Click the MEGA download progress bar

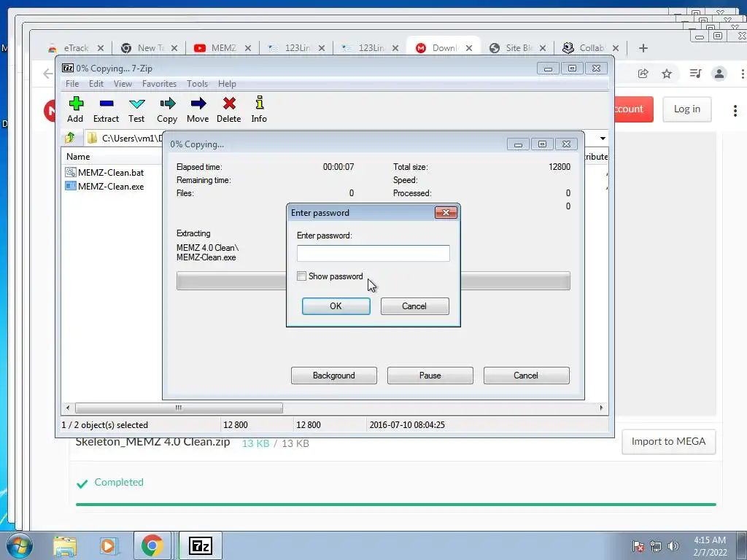tap(396, 505)
